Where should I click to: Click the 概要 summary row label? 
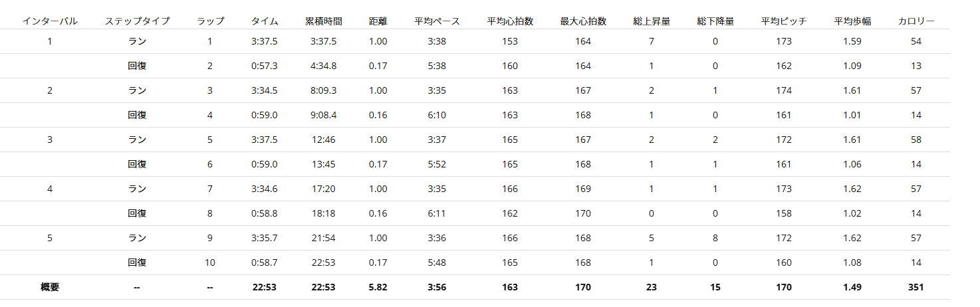click(x=50, y=287)
